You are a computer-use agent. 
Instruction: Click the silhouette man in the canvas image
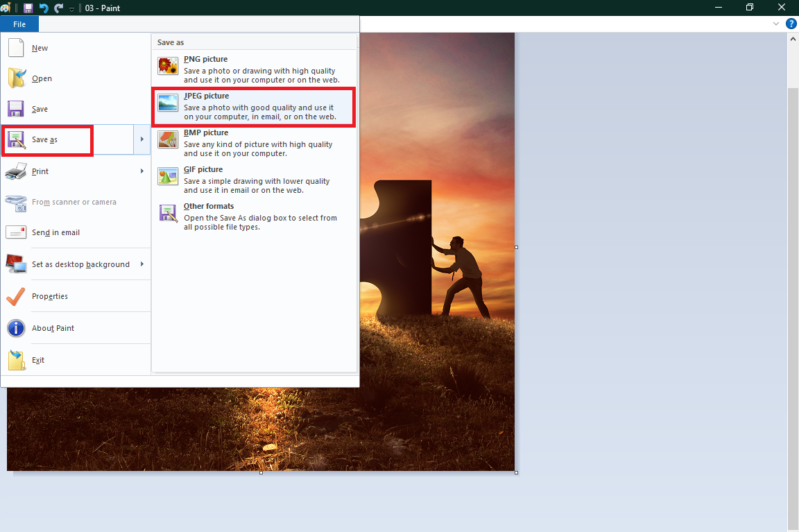[461, 277]
